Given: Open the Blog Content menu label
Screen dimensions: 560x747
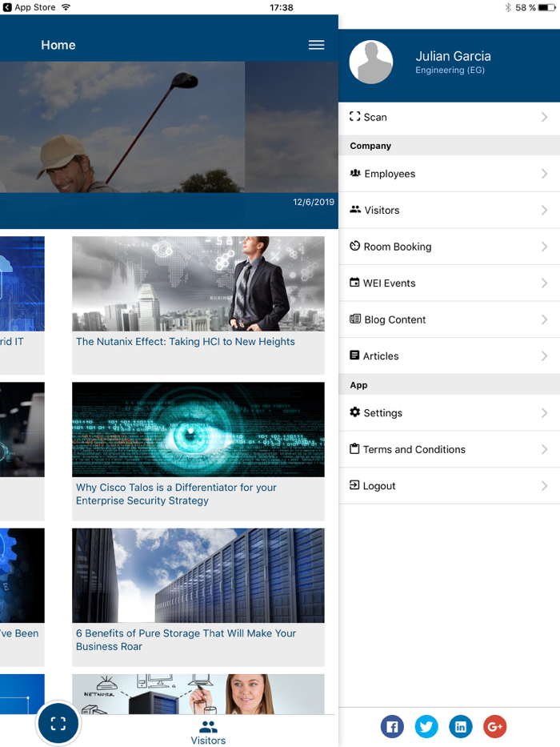Looking at the screenshot, I should 395,319.
